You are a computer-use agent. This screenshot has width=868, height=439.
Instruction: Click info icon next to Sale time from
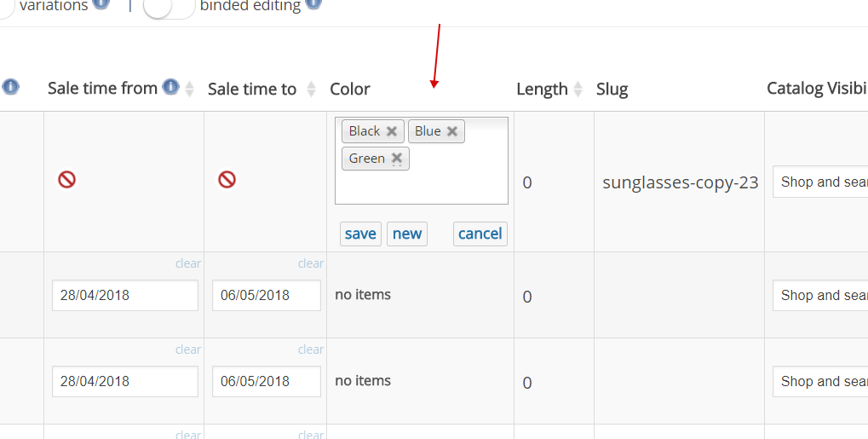tap(170, 87)
